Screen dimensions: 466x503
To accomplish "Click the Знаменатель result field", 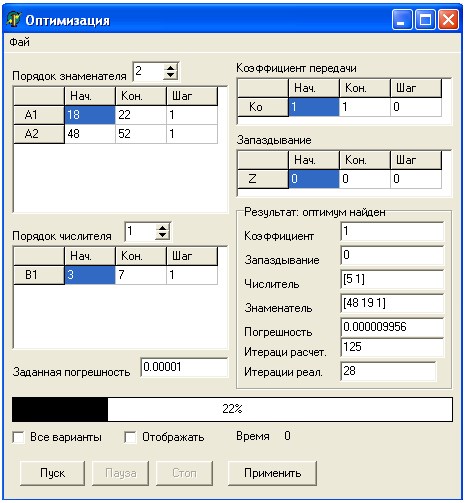I will [392, 303].
